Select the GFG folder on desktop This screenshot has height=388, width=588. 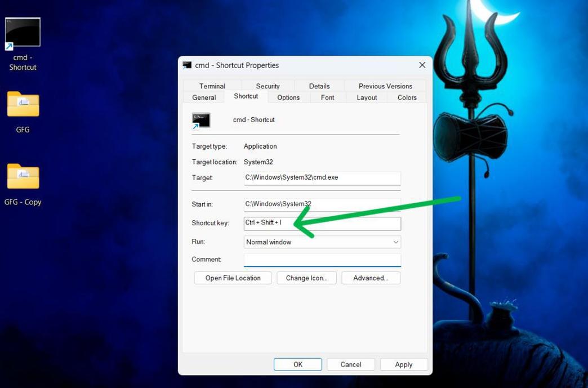(23, 104)
